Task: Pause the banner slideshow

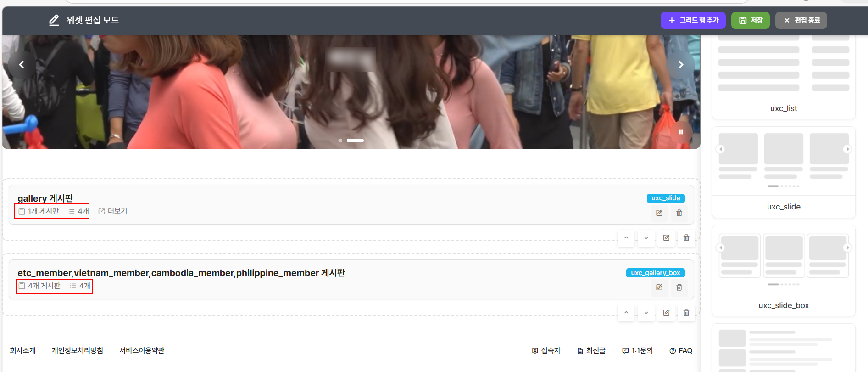Action: point(681,132)
